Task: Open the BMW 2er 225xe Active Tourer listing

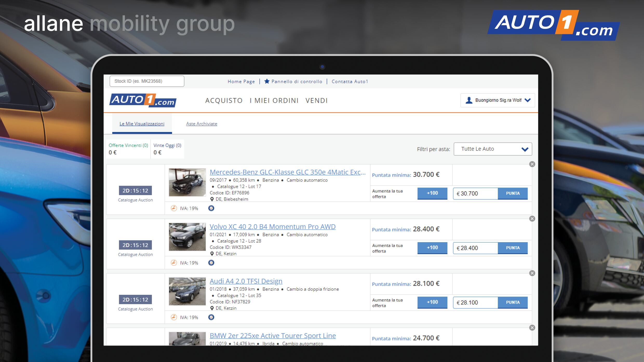Action: (x=273, y=336)
